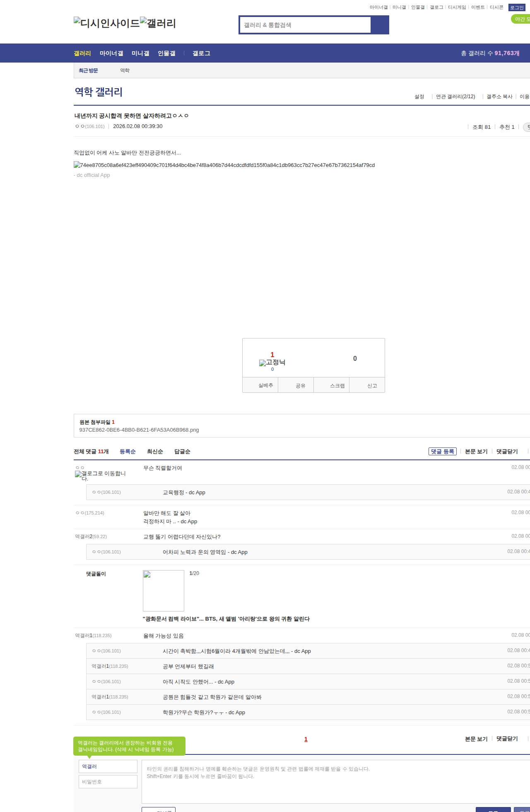Sort comments by 답글순
This screenshot has width=530, height=812.
[x=182, y=452]
